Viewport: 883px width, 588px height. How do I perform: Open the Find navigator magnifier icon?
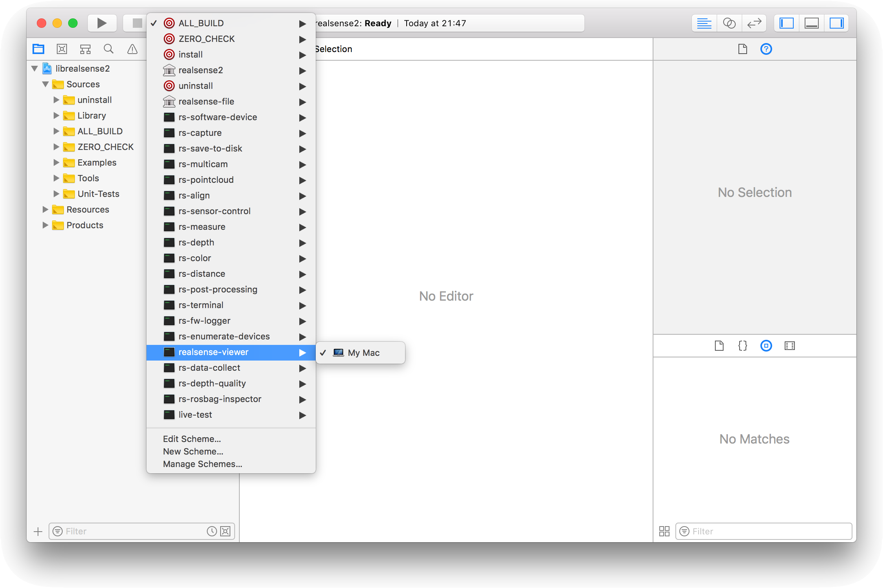[109, 49]
